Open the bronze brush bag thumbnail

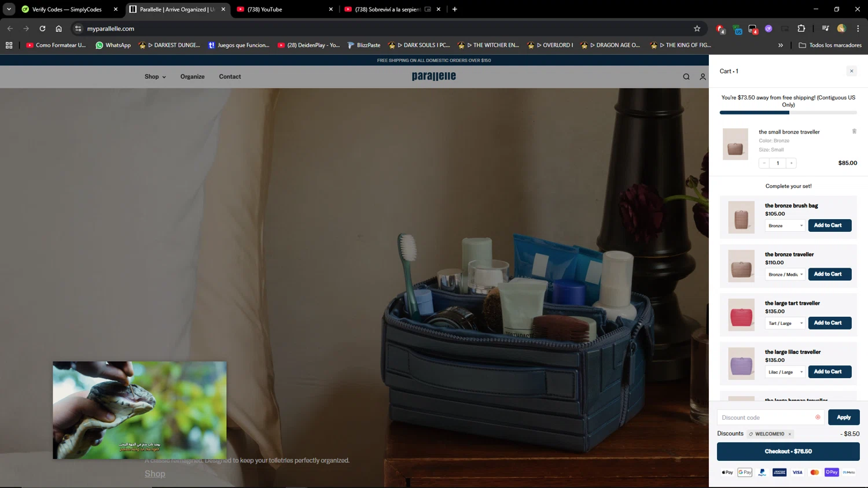[x=741, y=217]
